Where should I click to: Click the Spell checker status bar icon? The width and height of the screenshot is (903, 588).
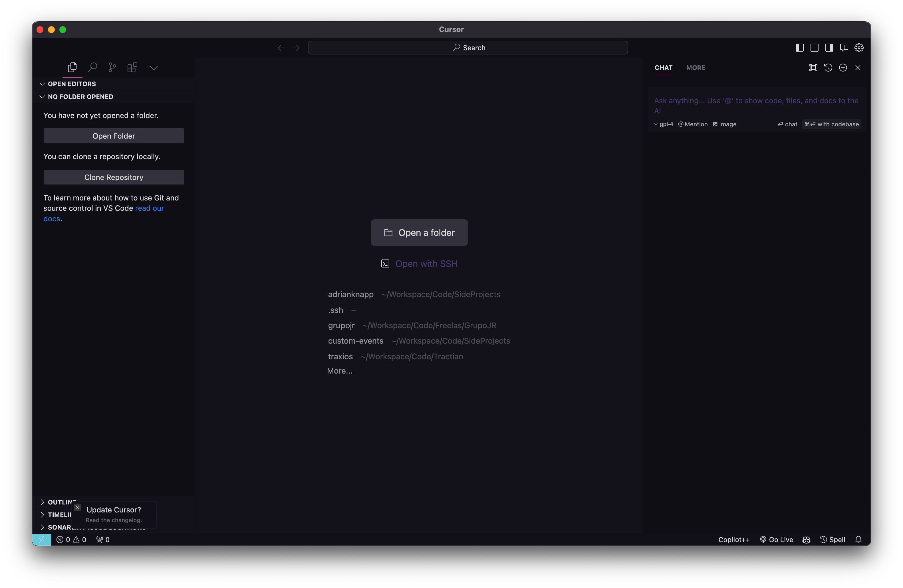(x=832, y=539)
